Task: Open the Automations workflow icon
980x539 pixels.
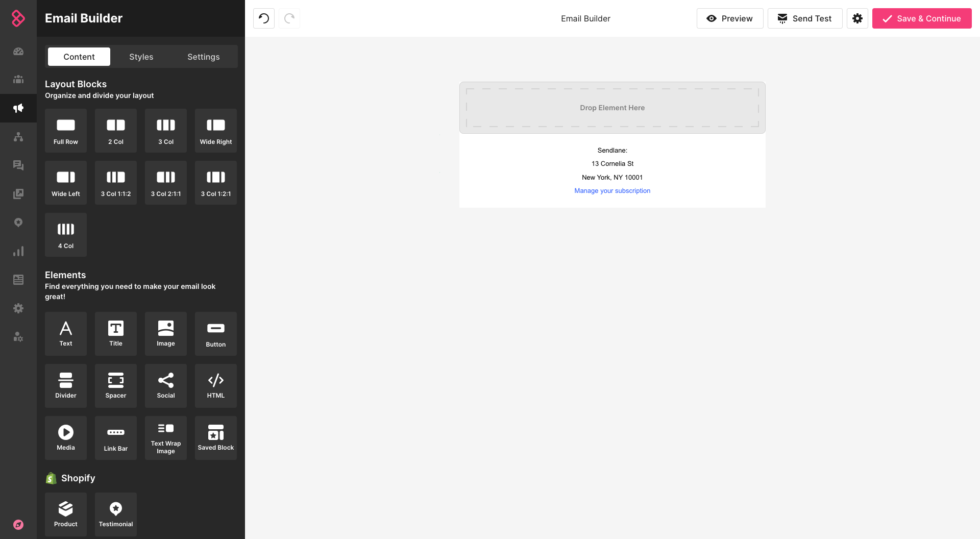Action: (x=18, y=137)
